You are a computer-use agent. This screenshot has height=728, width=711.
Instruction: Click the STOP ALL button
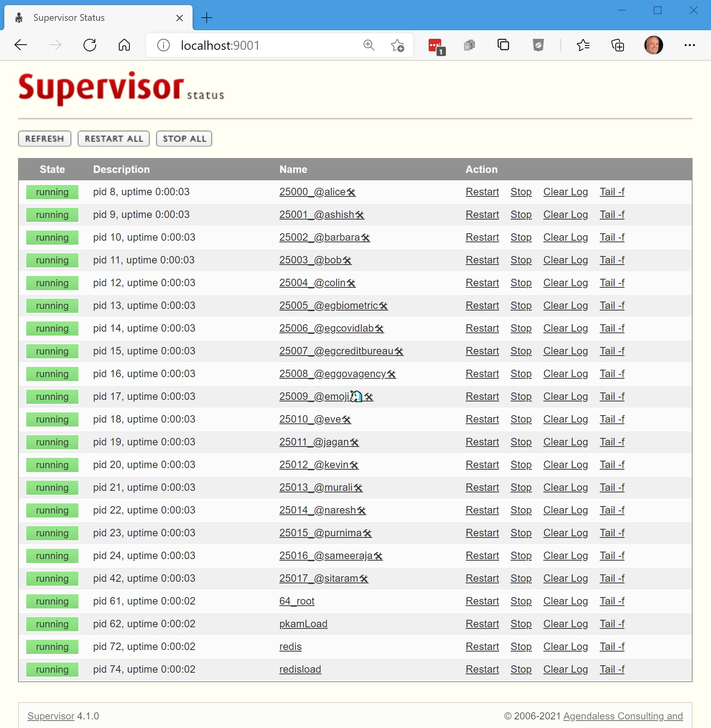[184, 139]
